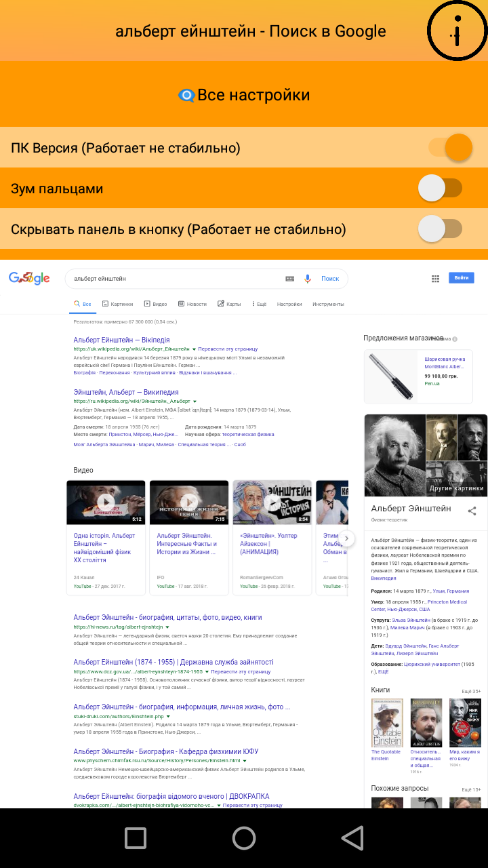The image size is (488, 868).
Task: Open Альберт Ейнштейн — Вікіпедія result
Action: 121,340
